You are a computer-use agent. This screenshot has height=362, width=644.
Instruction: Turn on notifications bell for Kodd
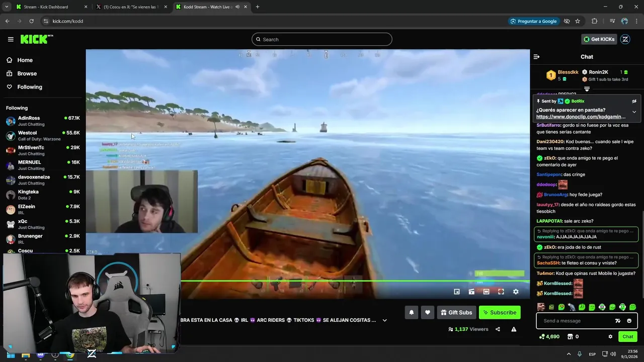pos(412,312)
